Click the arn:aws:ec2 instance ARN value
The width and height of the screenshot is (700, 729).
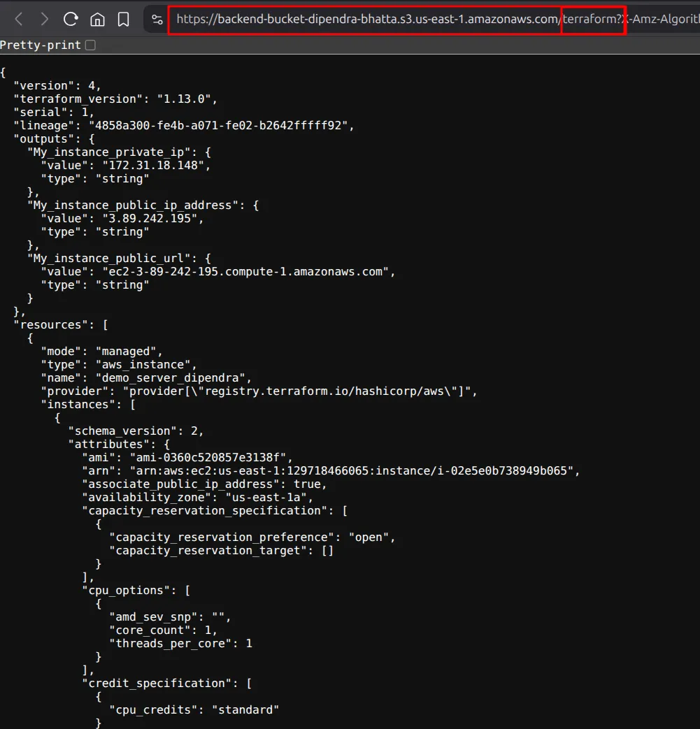point(351,470)
